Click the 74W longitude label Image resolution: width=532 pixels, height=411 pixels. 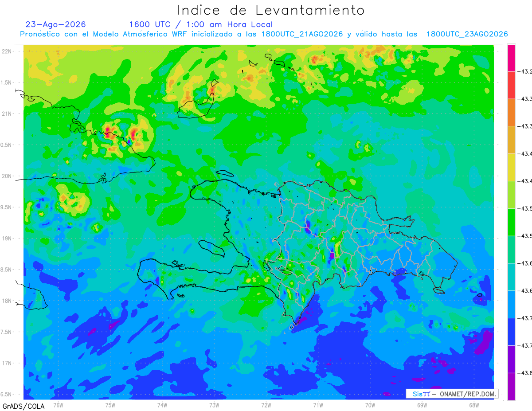[162, 405]
